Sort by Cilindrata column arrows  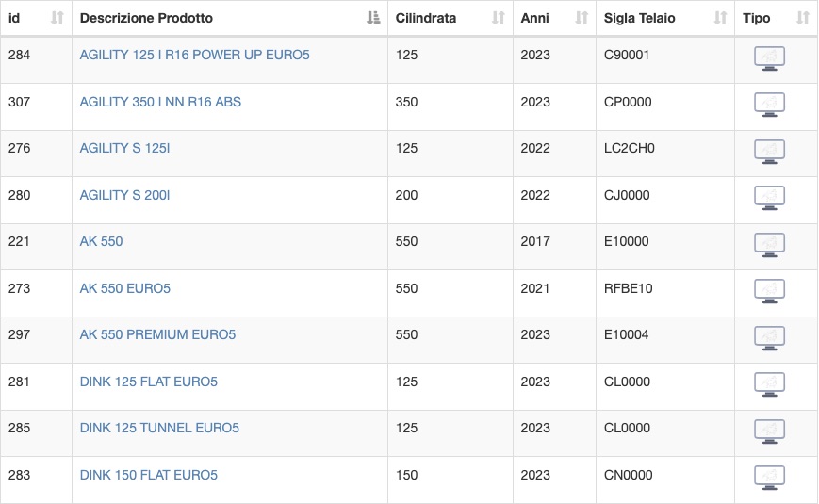499,18
